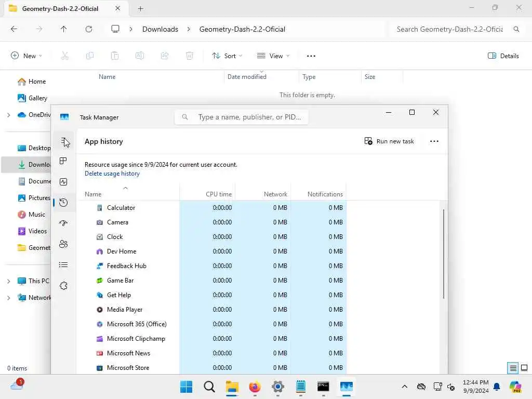Expand OneDrive tree node
Screen dimensions: 532x399
[x=8, y=115]
